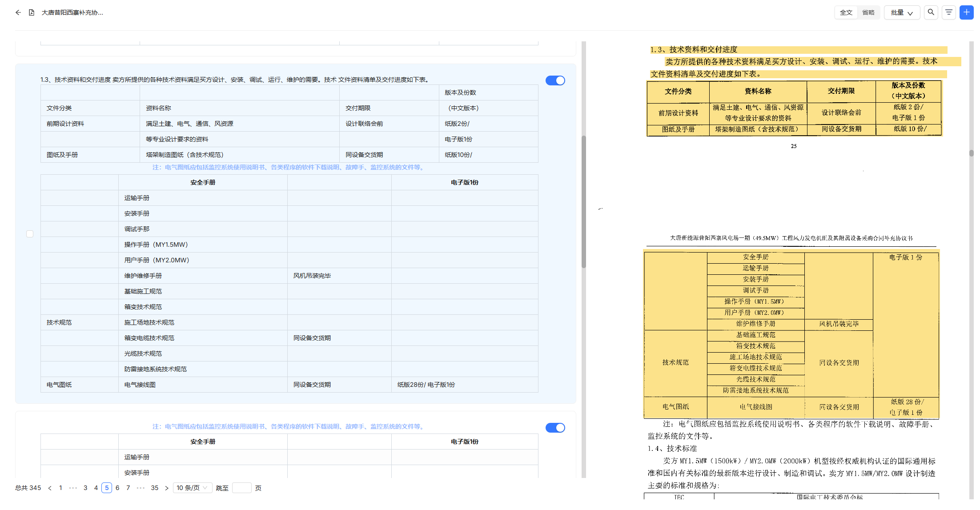
Task: Expand the 10 条/页 page size selector
Action: (192, 488)
